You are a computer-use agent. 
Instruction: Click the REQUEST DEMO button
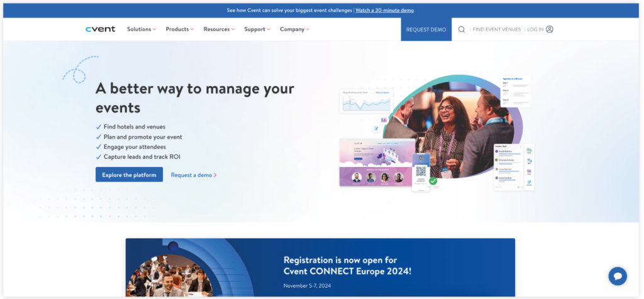point(426,29)
